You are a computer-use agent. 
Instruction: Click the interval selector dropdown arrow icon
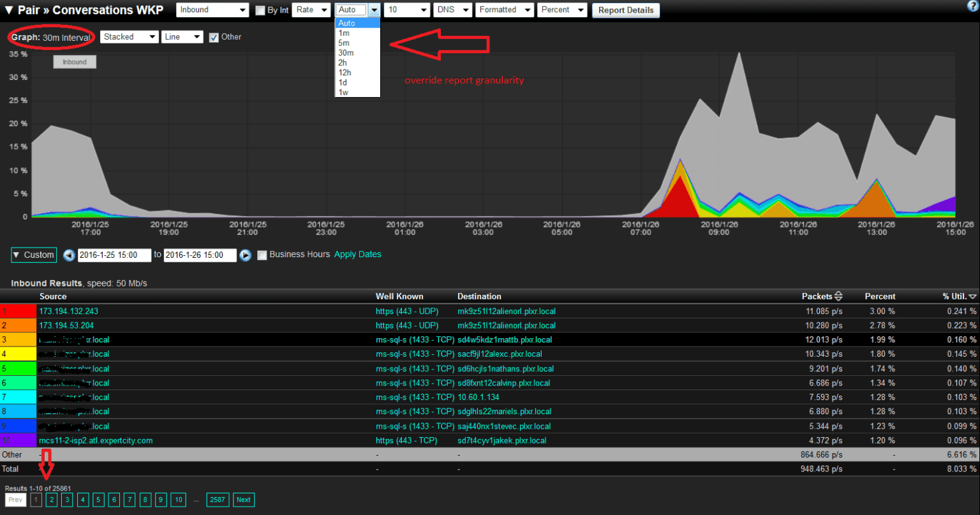tap(374, 10)
